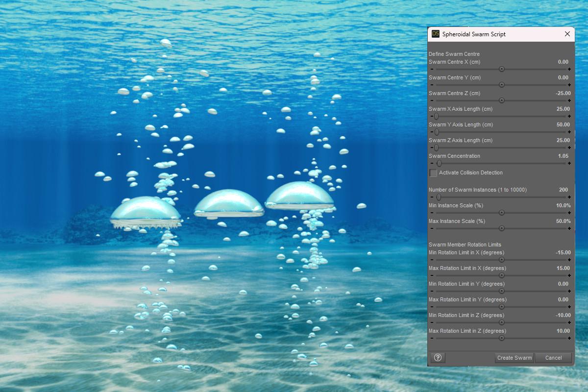Image resolution: width=588 pixels, height=392 pixels.
Task: Decrease Swarm Y Axis Length with minus button
Action: pos(432,132)
